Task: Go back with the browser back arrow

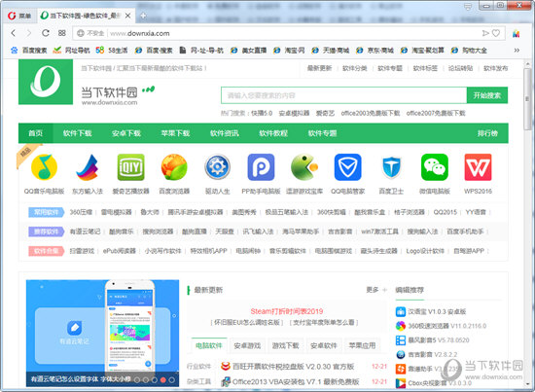Action: (14, 33)
